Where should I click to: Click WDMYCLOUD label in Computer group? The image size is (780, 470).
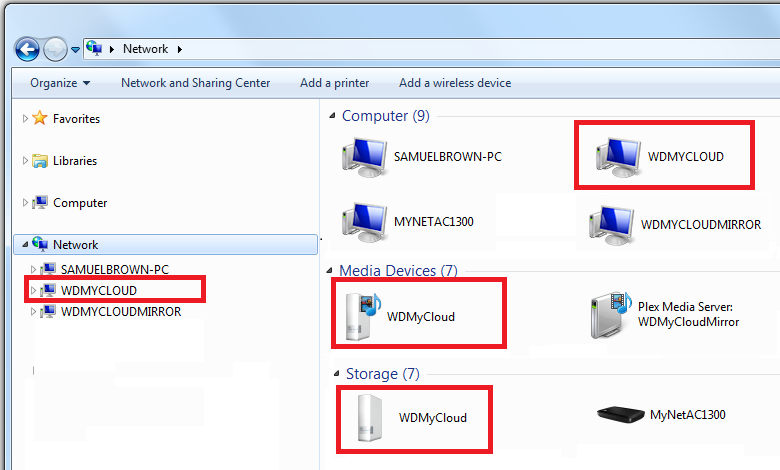[x=685, y=157]
